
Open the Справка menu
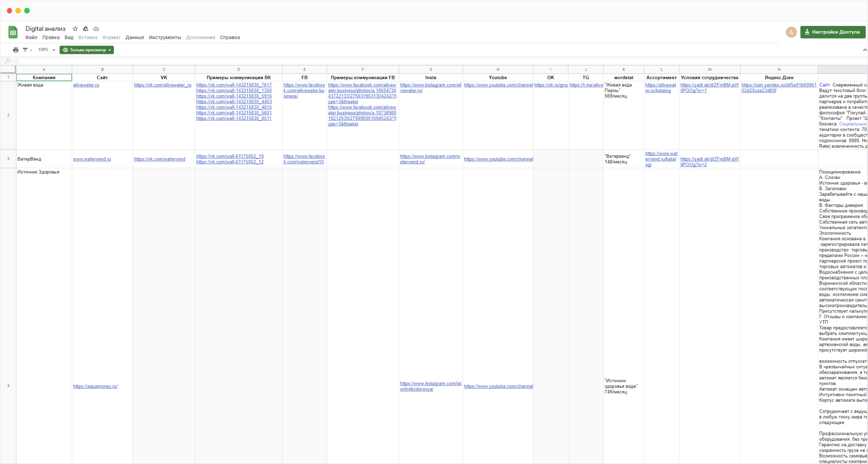click(230, 38)
